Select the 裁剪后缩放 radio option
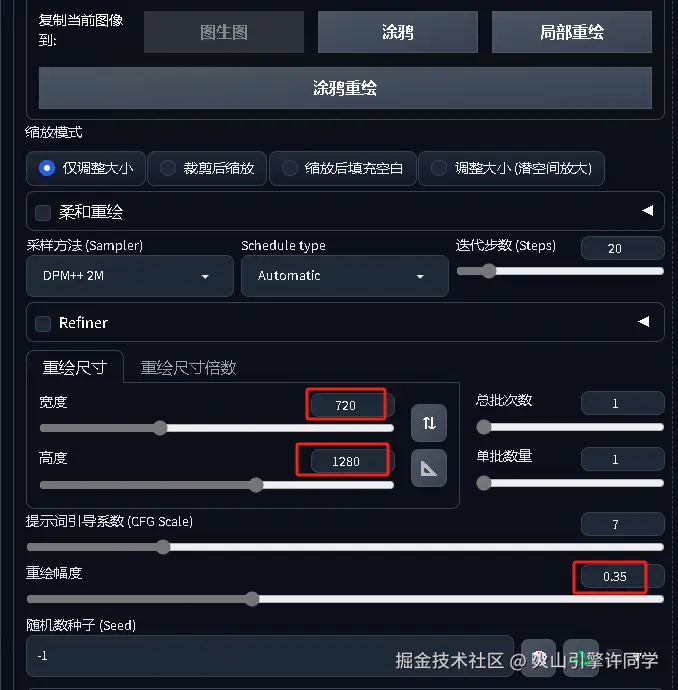 [207, 168]
